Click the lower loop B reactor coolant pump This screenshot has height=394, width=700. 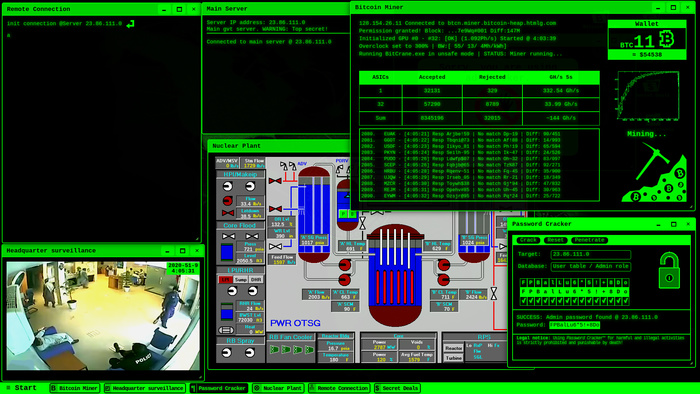click(x=444, y=280)
